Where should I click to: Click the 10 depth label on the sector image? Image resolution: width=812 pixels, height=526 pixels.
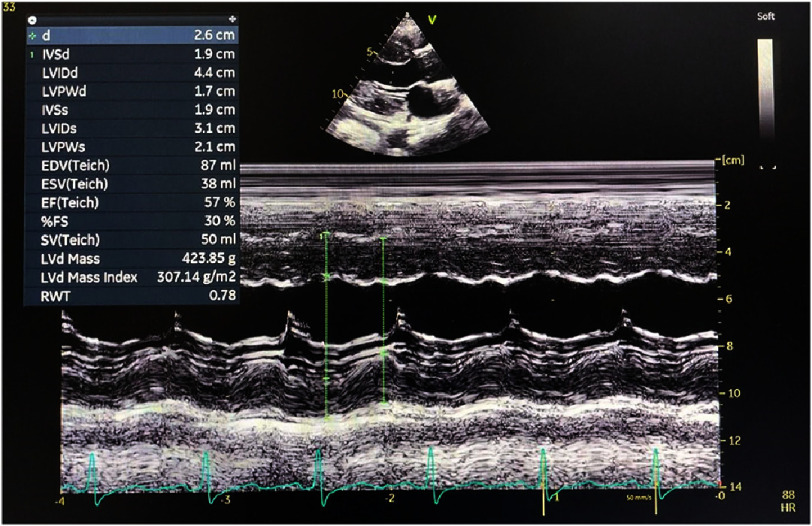[337, 94]
